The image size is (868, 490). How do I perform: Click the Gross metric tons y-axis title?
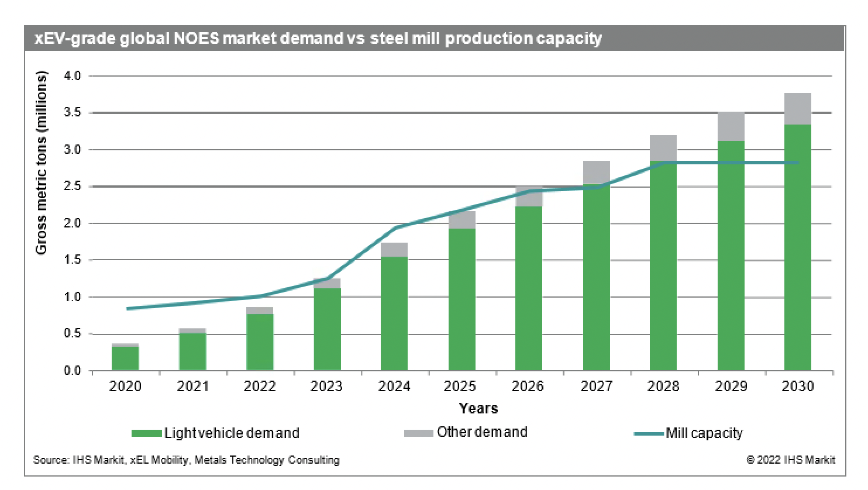click(x=41, y=163)
